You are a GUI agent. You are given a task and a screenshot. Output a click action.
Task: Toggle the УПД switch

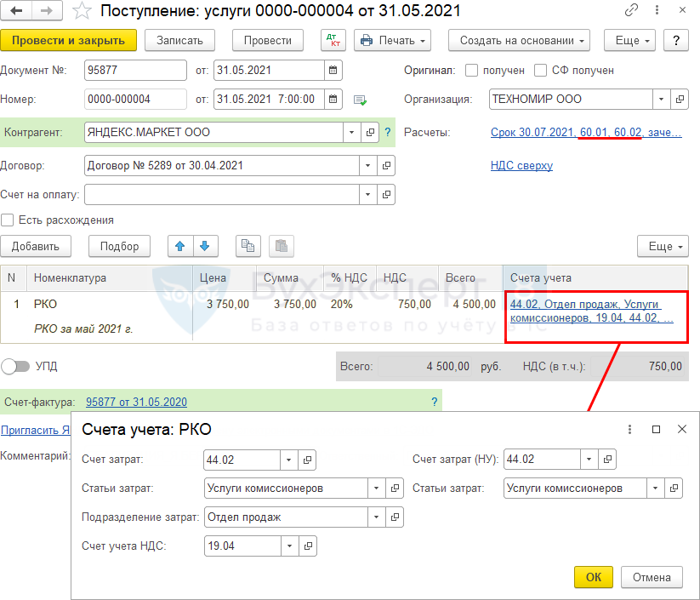click(x=16, y=366)
